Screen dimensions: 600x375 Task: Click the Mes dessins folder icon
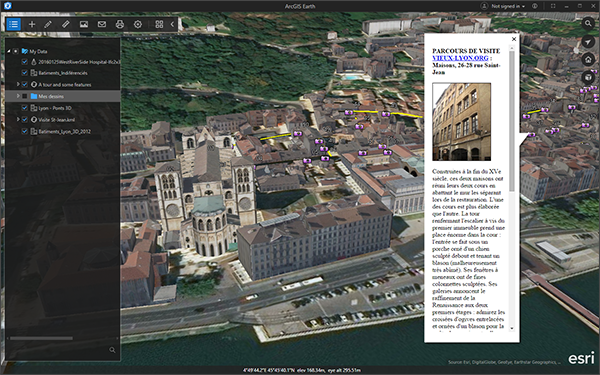(34, 96)
